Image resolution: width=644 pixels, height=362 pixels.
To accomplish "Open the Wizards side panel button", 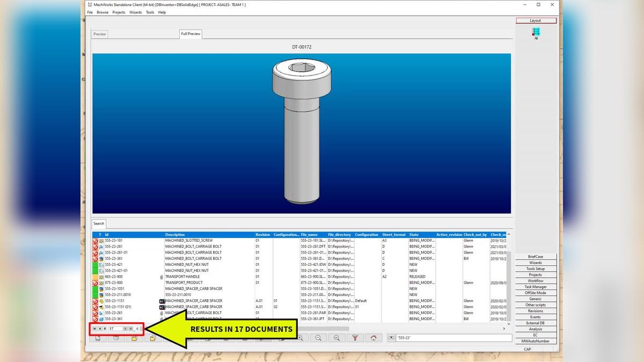I will (536, 263).
